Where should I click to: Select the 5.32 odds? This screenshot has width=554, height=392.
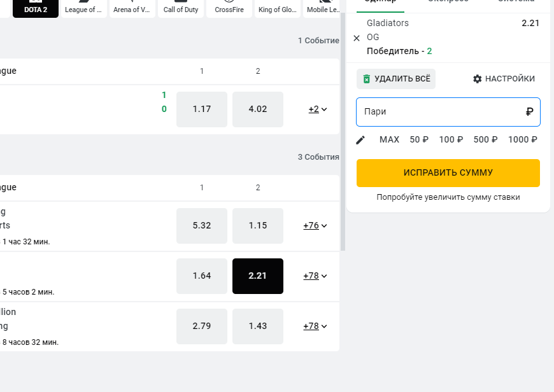click(x=202, y=226)
